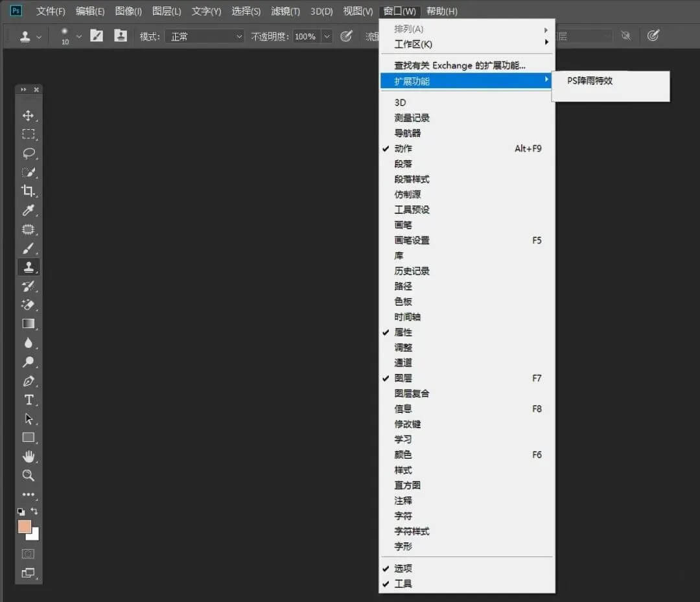Select the Rectangle shape tool
Viewport: 700px width, 602px height.
click(28, 437)
